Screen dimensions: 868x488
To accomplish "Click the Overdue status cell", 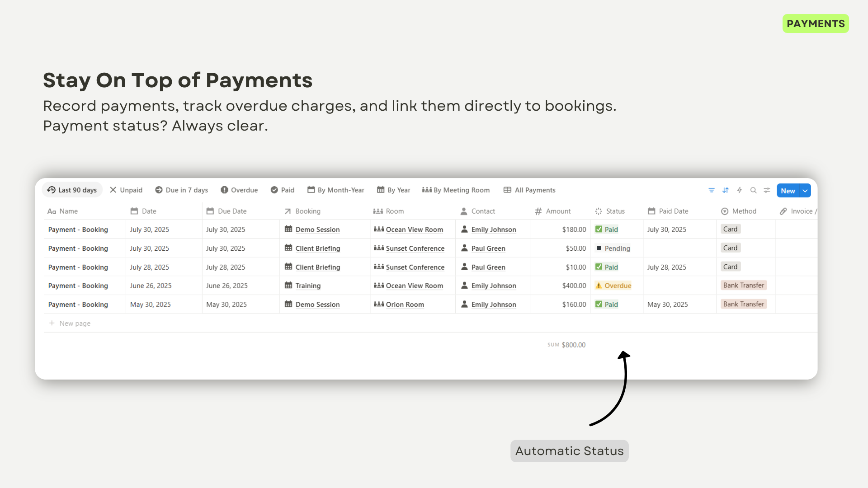I will coord(613,286).
